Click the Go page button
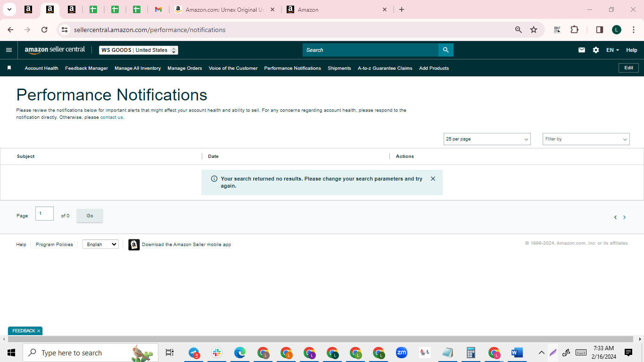 [90, 215]
